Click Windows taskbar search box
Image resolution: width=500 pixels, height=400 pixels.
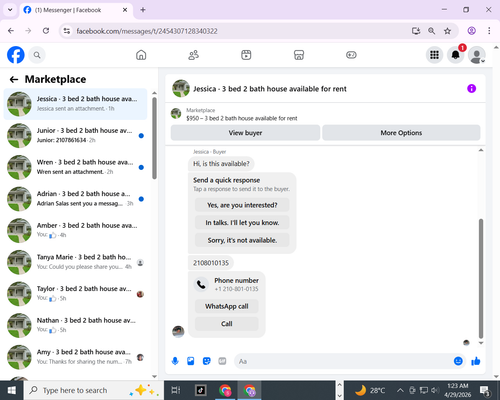point(93,390)
